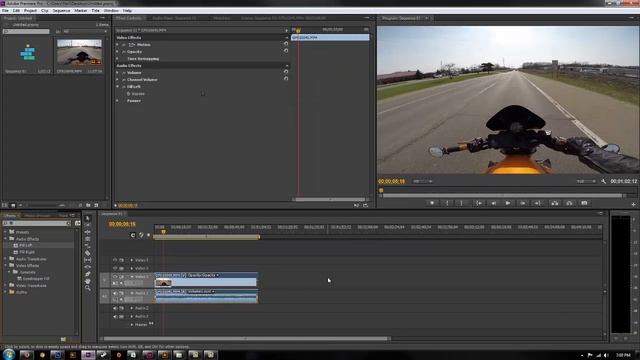
Task: Select Fill Right in the Effects list
Action: [x=27, y=252]
